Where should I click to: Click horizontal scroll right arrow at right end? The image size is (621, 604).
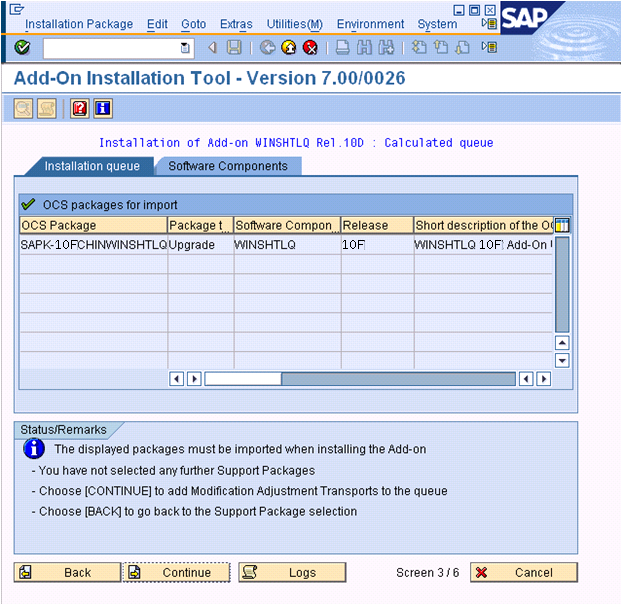[x=544, y=379]
